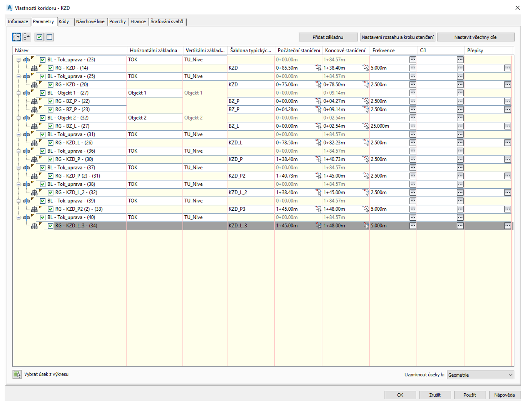This screenshot has width=532, height=404.
Task: Collapse the BL - Objekt 2 - (32) tree node
Action: click(x=19, y=118)
